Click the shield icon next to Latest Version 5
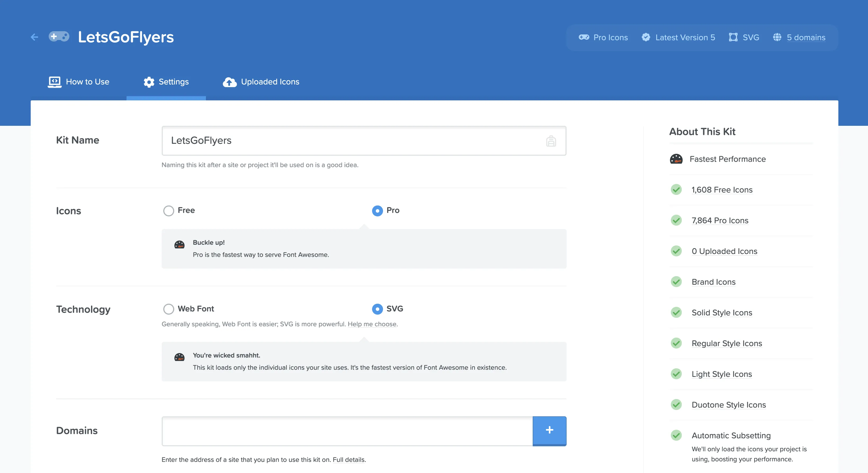Viewport: 868px width, 473px height. (646, 37)
